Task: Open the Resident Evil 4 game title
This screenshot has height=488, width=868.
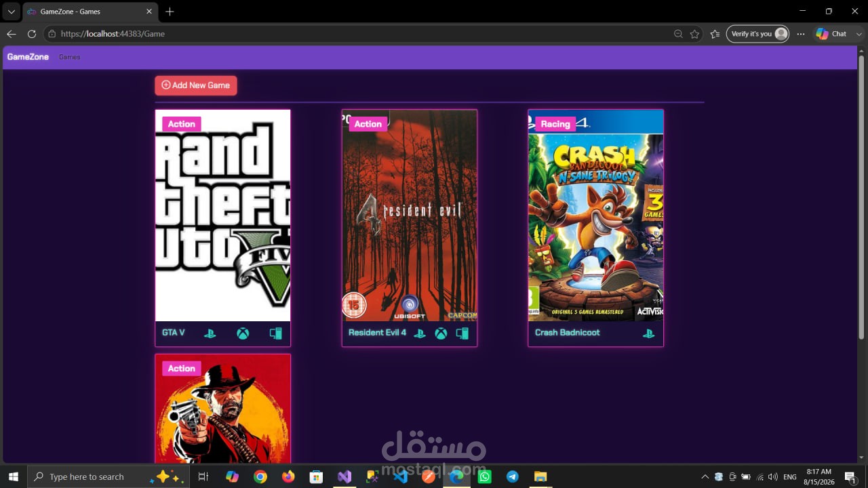Action: pyautogui.click(x=377, y=333)
